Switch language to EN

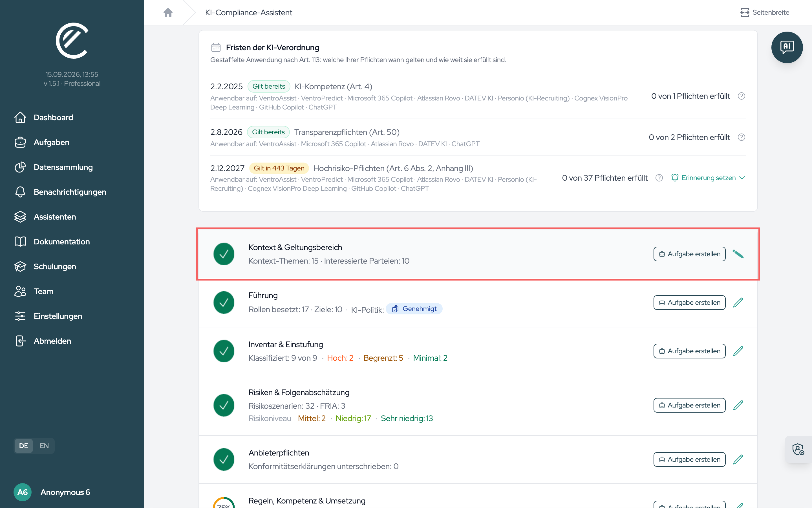[44, 446]
